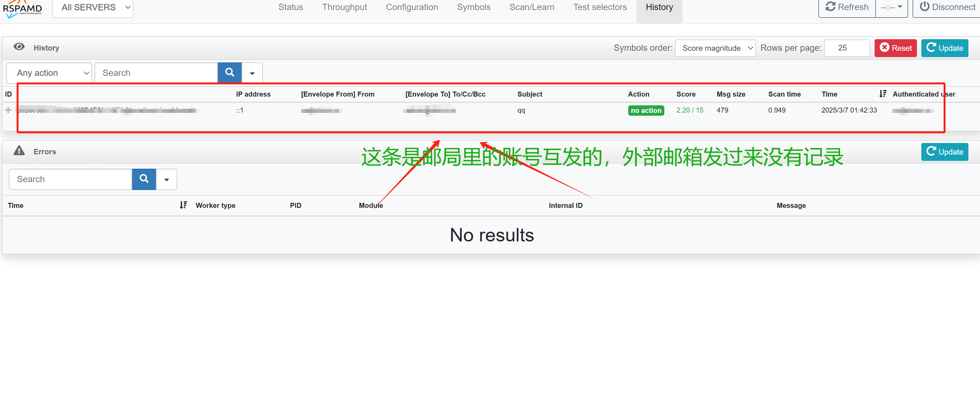Click the Errors search field

(x=70, y=179)
